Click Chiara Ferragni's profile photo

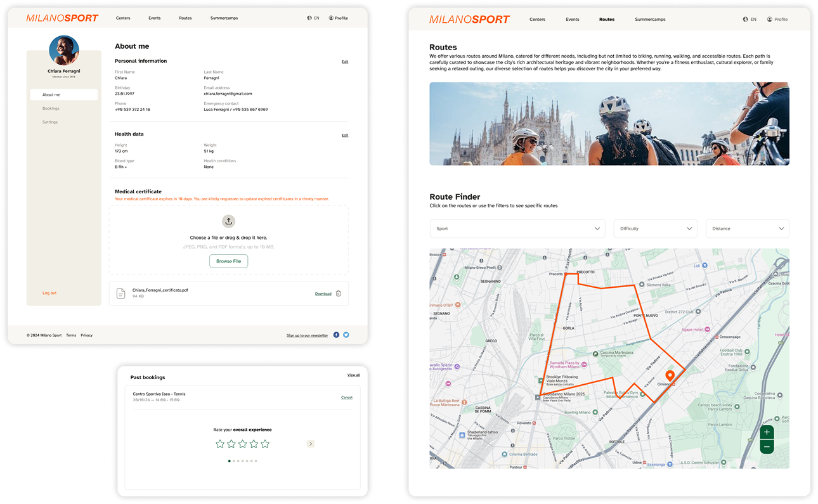64,51
